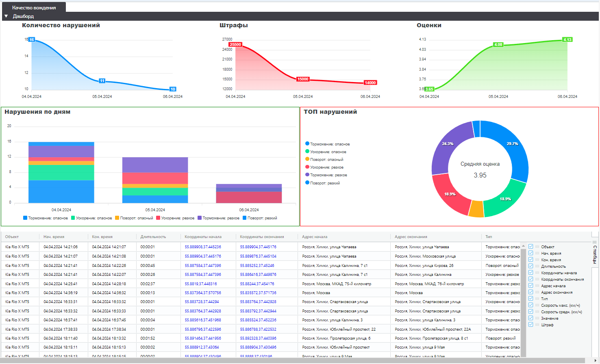Uncheck the Длительность column checkbox

coord(531,266)
